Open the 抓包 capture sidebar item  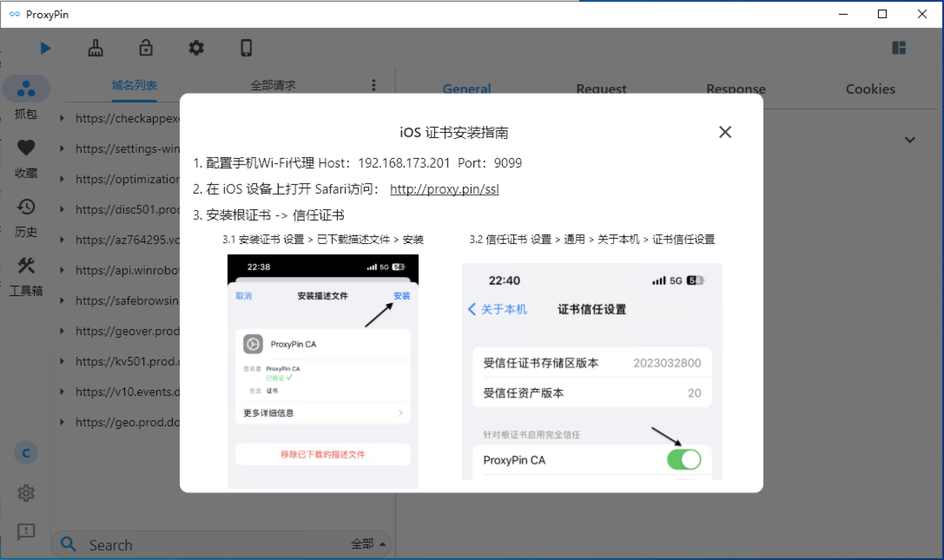tap(26, 99)
